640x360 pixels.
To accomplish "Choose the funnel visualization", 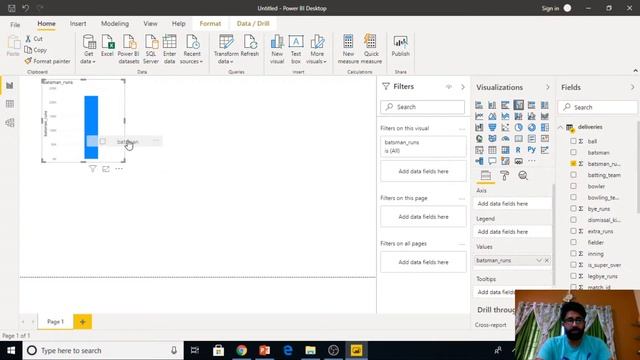I will tap(492, 127).
